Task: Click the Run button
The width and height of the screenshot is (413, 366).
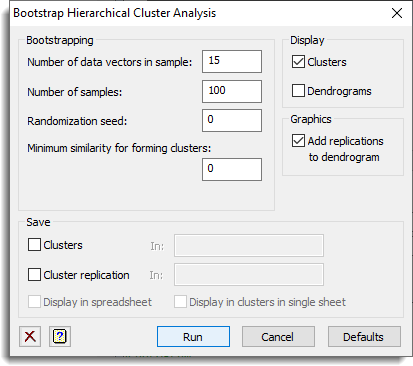Action: pos(193,337)
